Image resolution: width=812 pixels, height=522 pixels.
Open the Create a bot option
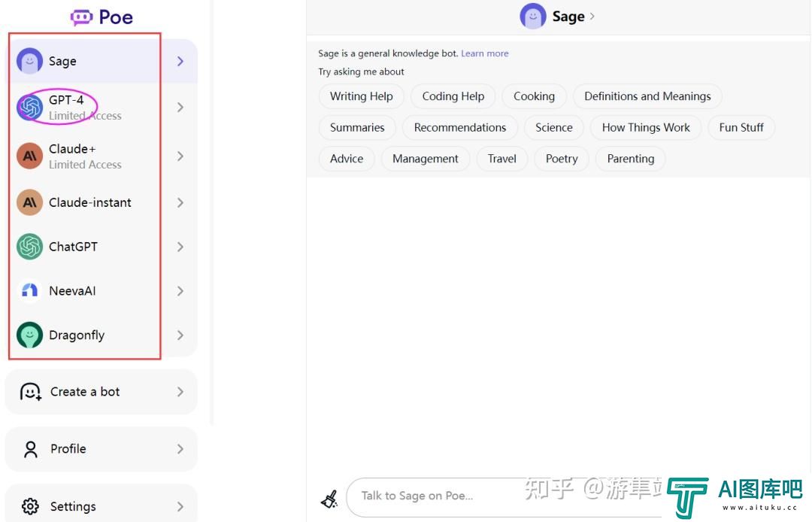point(101,391)
